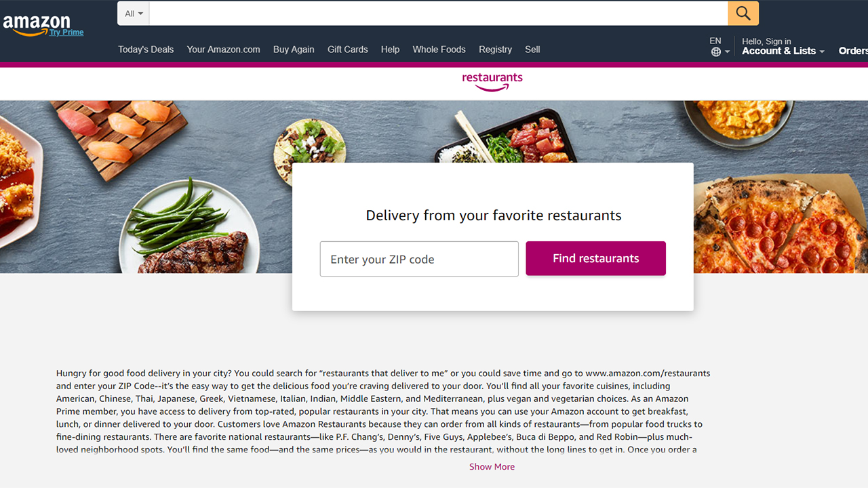Click the main Amazon search box

(439, 14)
